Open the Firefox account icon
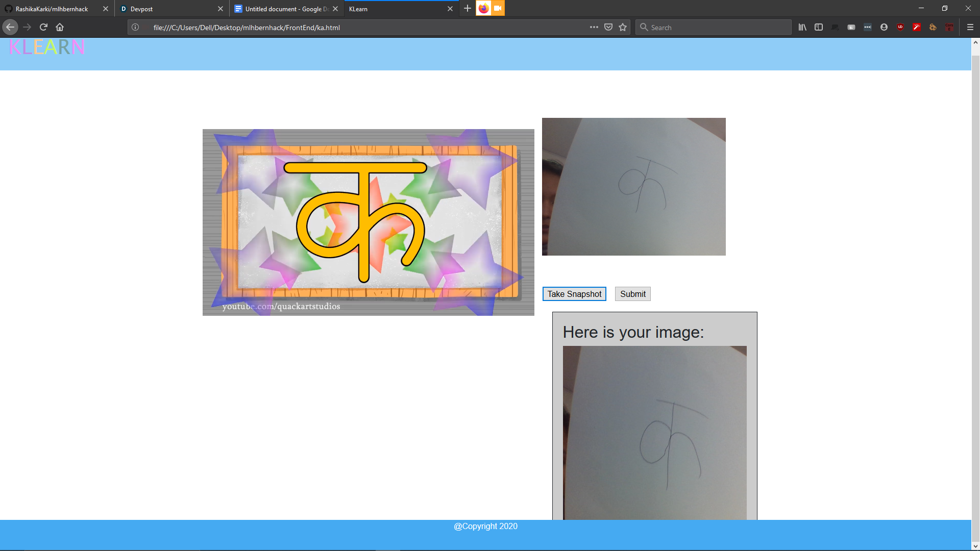 pos(884,28)
